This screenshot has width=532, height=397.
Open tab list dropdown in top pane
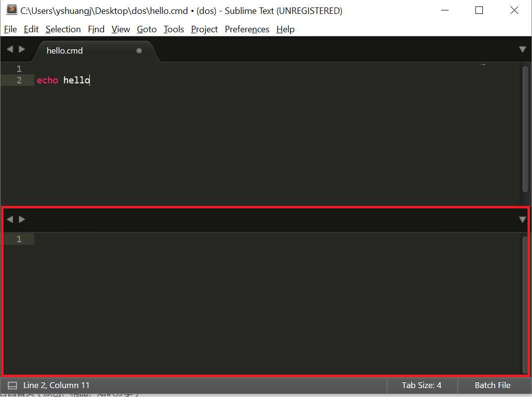(x=523, y=50)
